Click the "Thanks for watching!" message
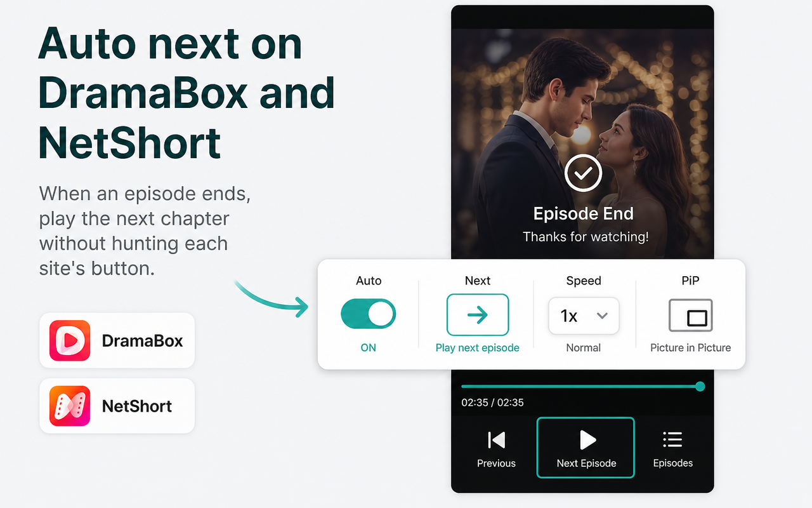Screen dimensions: 812x508 pos(586,237)
